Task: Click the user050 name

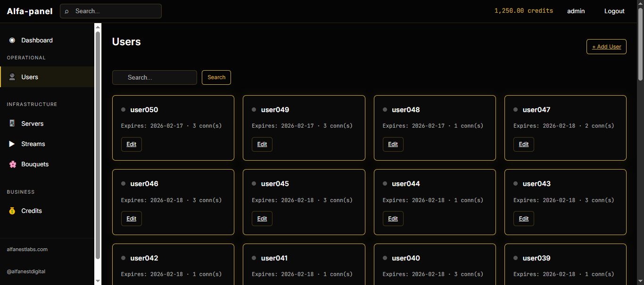Action: 144,110
